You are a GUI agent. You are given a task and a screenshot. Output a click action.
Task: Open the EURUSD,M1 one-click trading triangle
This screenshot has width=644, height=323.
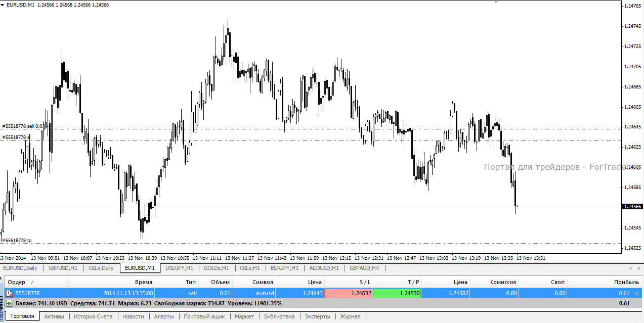click(x=3, y=5)
